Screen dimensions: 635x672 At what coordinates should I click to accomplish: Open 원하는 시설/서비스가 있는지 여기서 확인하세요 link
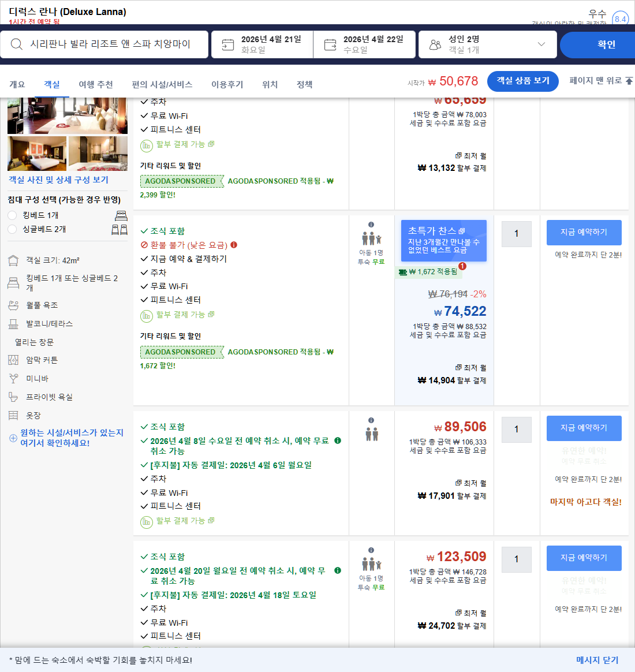point(72,438)
